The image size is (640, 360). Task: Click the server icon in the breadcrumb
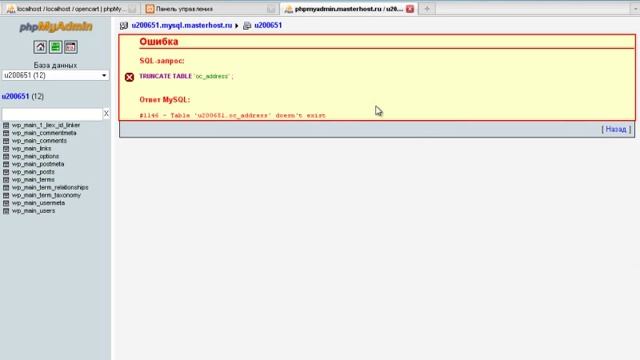(x=124, y=26)
